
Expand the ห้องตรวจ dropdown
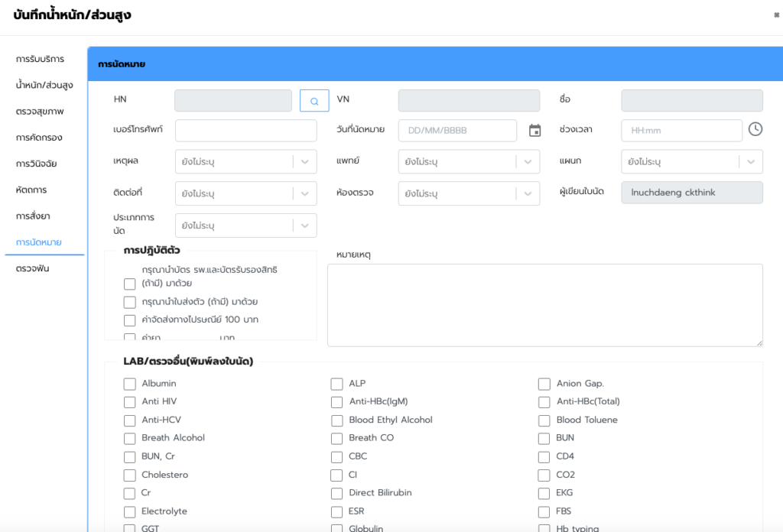[528, 193]
